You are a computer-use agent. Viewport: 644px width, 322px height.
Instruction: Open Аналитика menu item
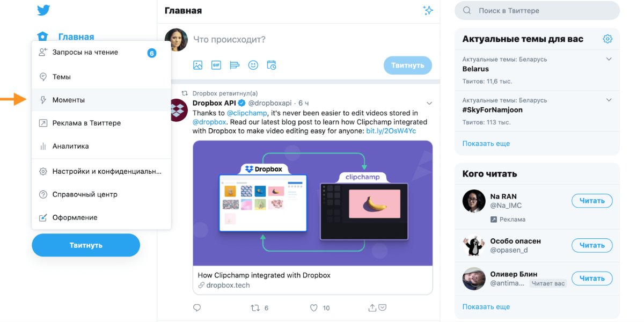tap(70, 146)
